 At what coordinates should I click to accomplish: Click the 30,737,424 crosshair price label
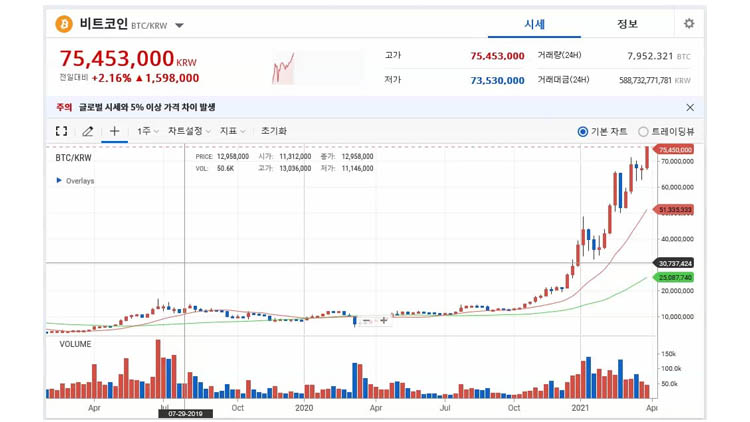click(x=673, y=263)
